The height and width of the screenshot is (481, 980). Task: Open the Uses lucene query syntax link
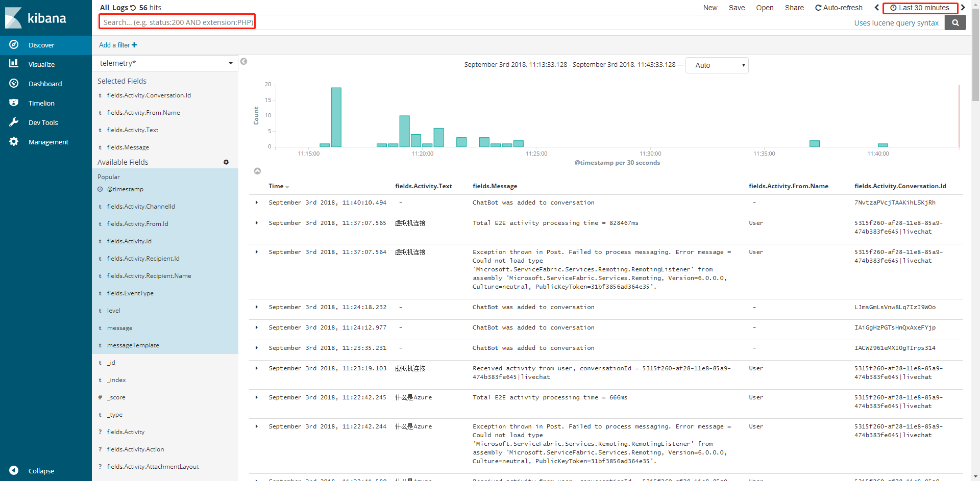(896, 23)
